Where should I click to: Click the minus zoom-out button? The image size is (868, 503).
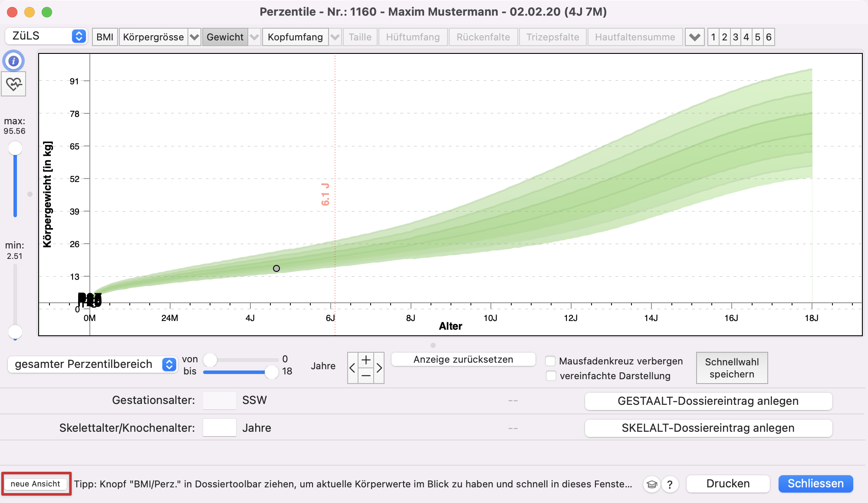click(x=366, y=375)
